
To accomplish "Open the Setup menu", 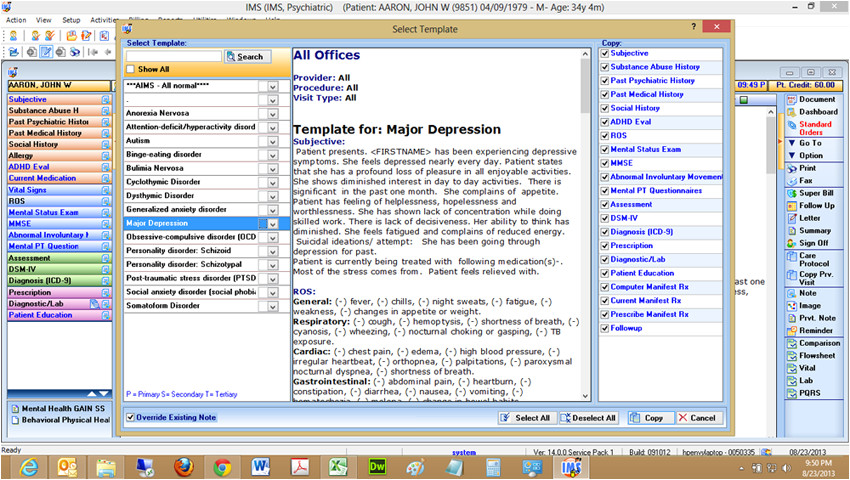I will point(71,20).
